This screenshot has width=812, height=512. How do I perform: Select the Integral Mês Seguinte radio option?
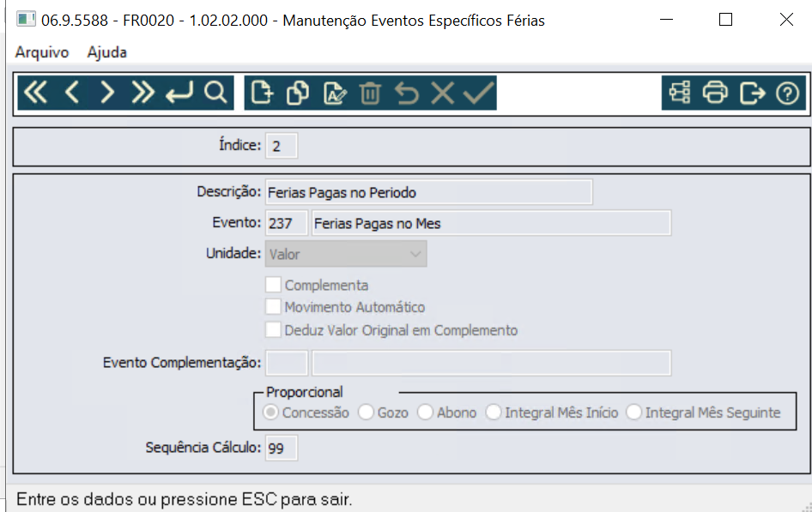(633, 413)
